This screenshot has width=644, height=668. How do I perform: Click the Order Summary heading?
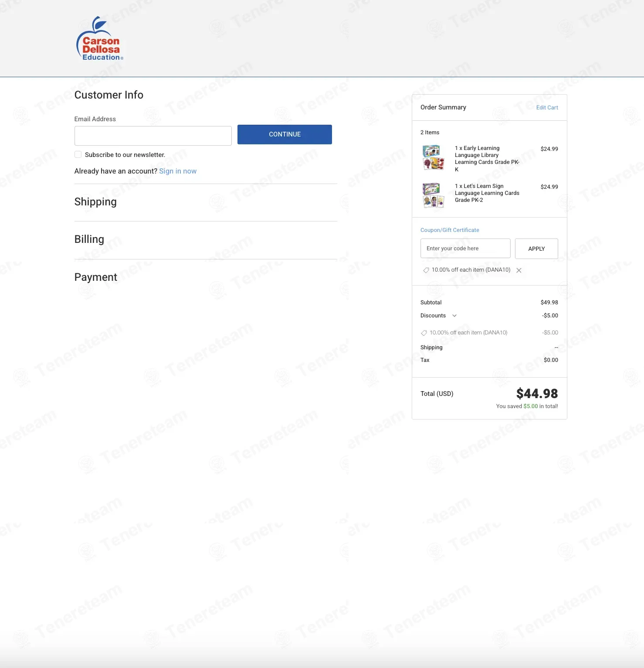443,107
